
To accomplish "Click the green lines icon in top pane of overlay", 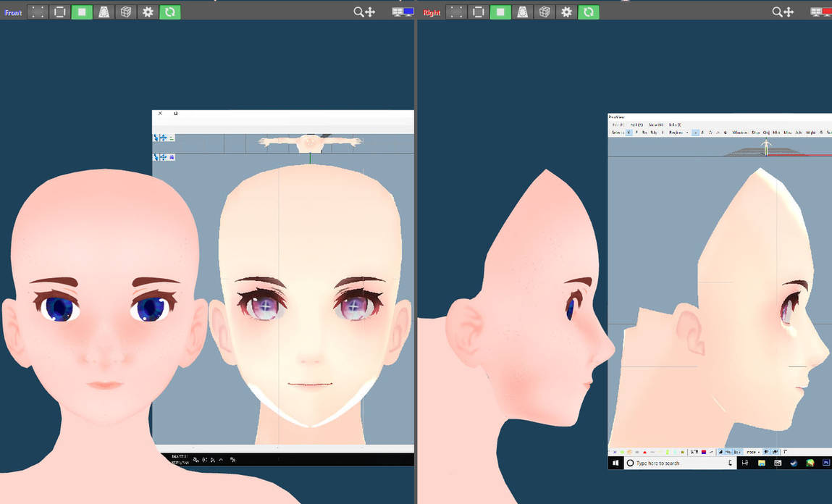I will [x=172, y=138].
